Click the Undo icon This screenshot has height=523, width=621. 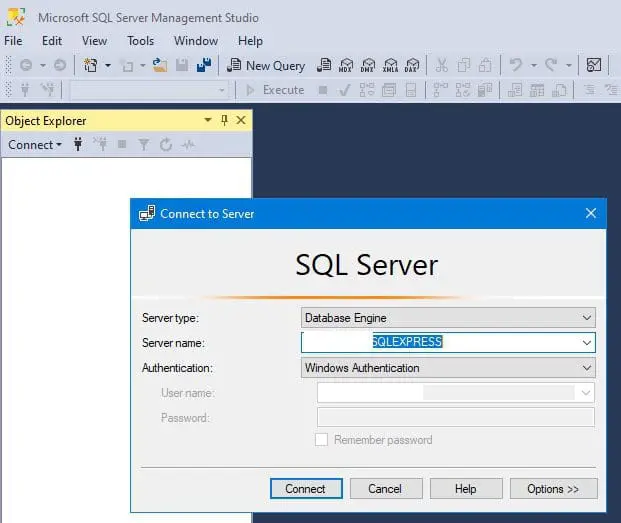516,65
